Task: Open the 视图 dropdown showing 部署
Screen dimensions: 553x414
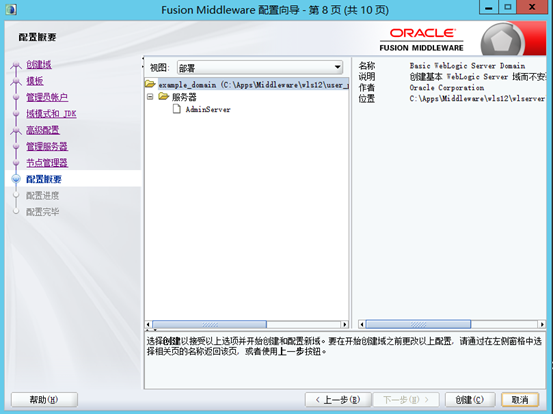Action: click(260, 67)
